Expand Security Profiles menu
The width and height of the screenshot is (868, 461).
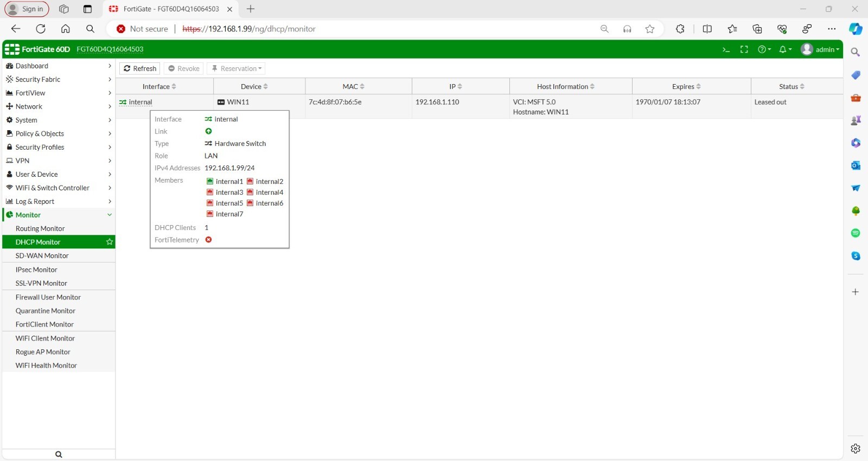[59, 147]
